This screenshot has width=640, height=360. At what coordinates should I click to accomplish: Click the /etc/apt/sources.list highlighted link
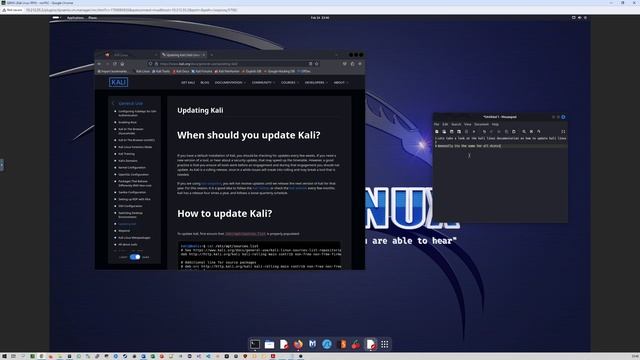(x=245, y=233)
